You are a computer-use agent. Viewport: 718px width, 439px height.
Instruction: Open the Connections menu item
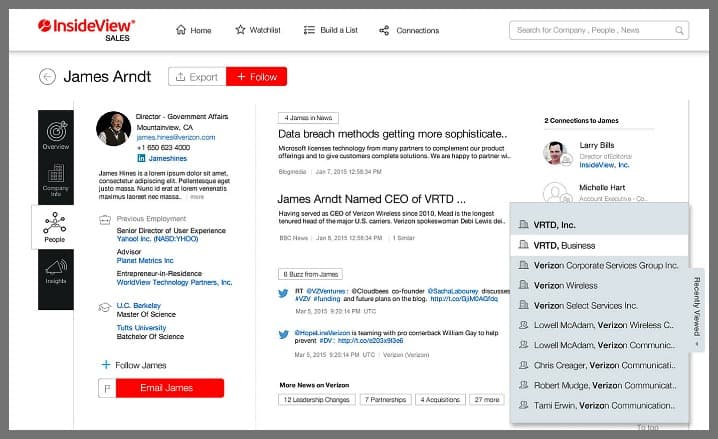[409, 30]
